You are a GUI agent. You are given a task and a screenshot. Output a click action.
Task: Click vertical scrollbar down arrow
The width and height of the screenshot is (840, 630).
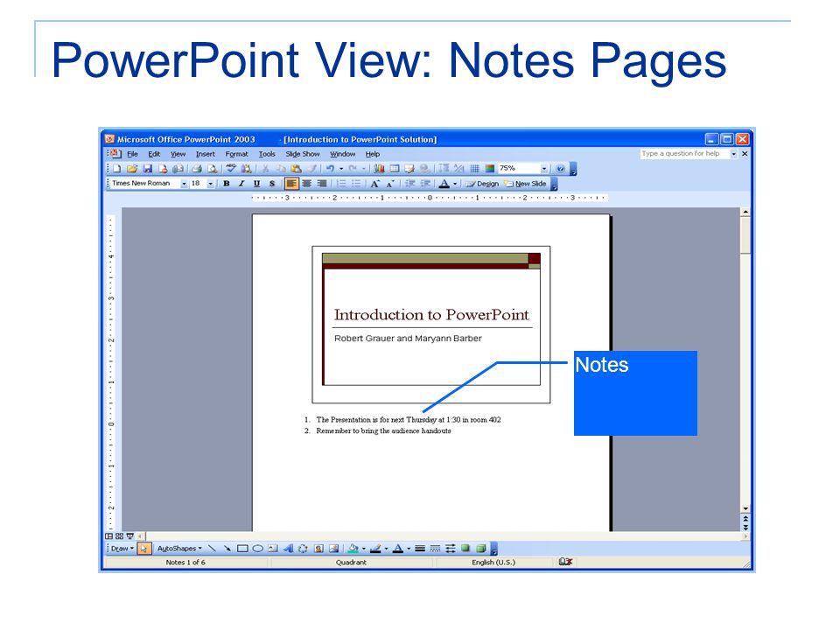pos(745,508)
